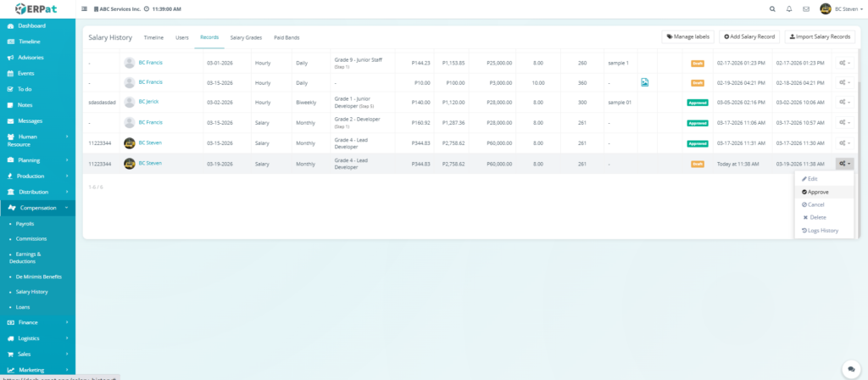Image resolution: width=868 pixels, height=380 pixels.
Task: Switch to the Paid Bands tab
Action: click(287, 37)
